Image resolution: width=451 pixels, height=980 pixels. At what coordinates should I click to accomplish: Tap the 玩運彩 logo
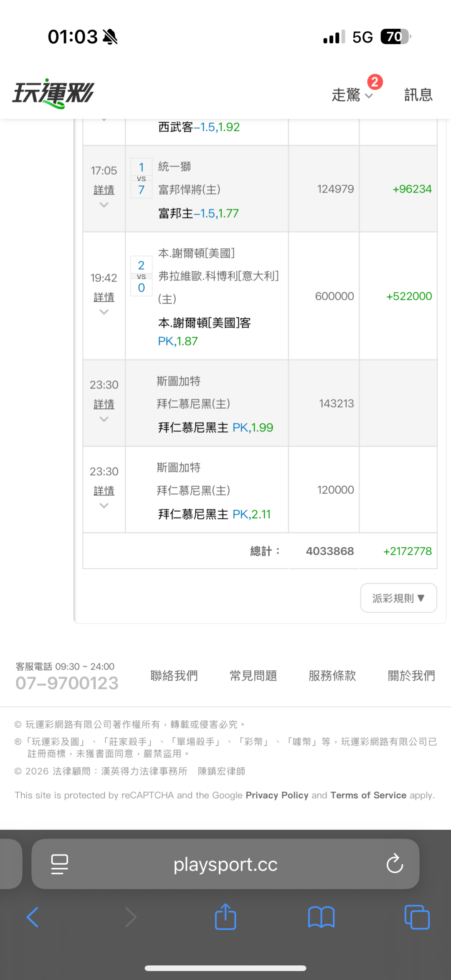point(53,93)
